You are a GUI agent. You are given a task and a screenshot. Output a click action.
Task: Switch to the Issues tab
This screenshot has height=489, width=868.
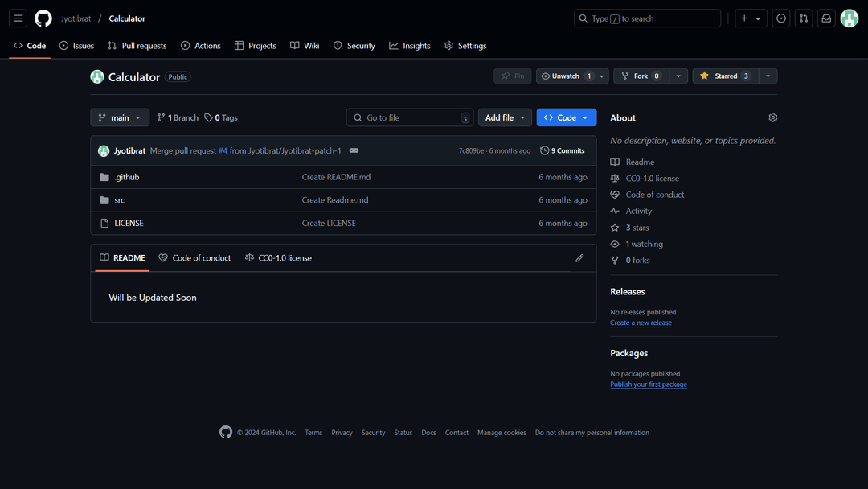tap(76, 45)
